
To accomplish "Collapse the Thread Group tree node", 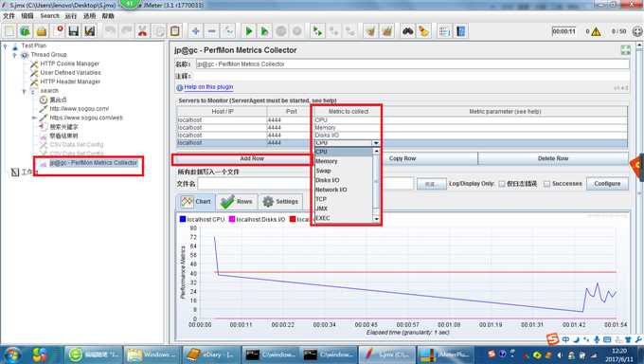I will click(15, 55).
